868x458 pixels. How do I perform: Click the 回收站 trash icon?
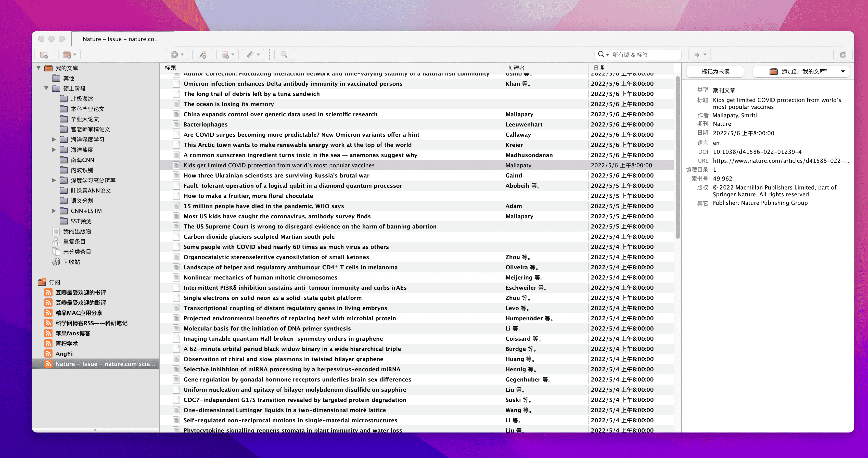56,262
